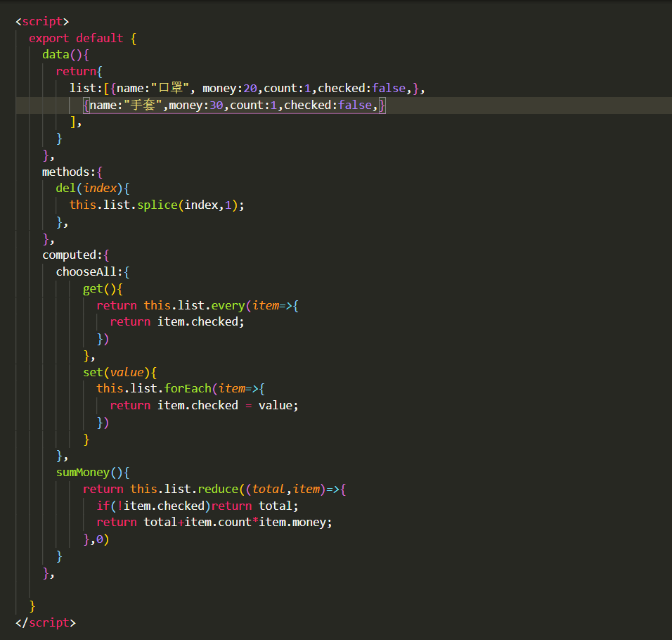The image size is (672, 640).
Task: Click the del(index) method name
Action: coord(65,188)
